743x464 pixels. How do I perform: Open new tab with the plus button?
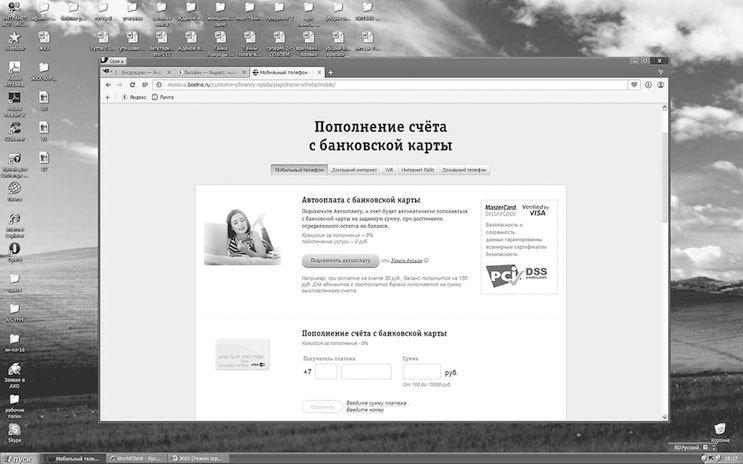pyautogui.click(x=331, y=72)
